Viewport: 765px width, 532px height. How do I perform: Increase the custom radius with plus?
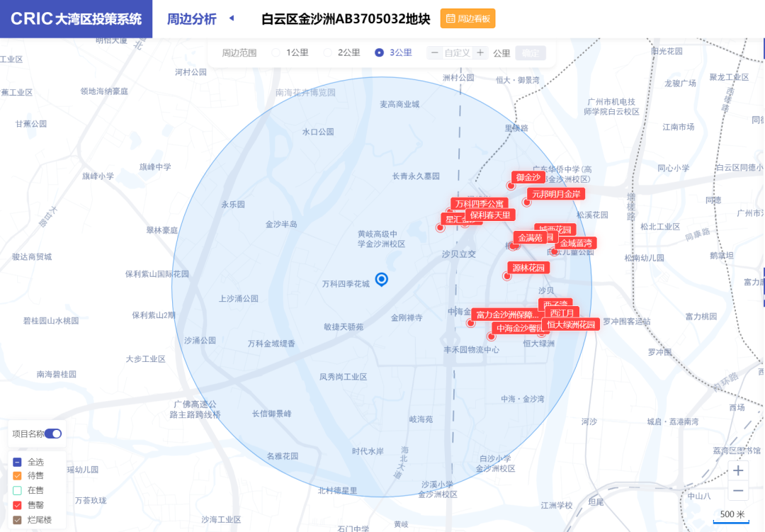tap(480, 52)
